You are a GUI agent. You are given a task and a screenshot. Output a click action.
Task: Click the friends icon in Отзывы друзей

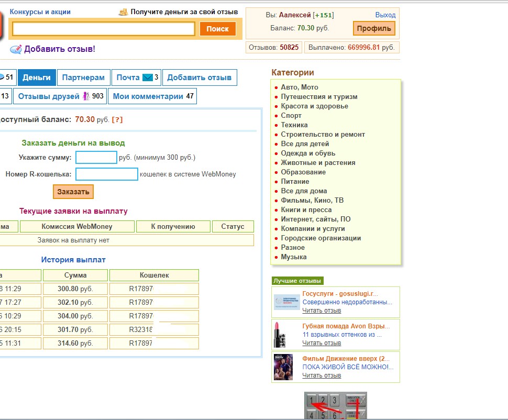point(86,96)
